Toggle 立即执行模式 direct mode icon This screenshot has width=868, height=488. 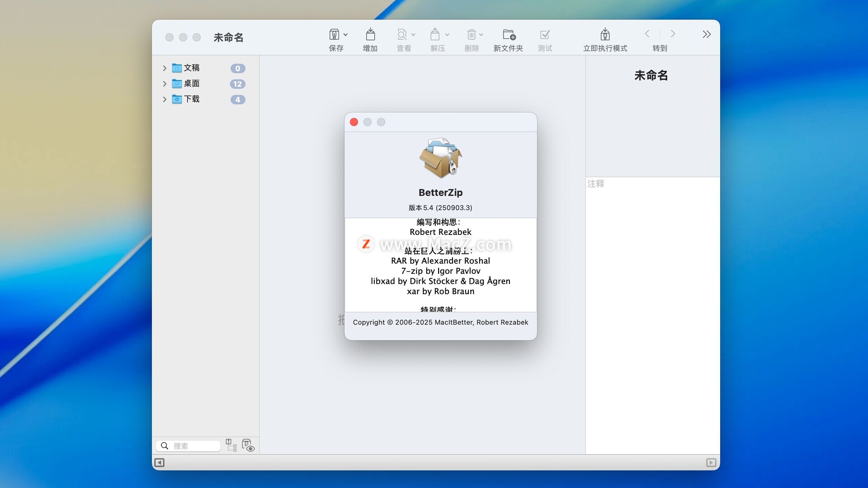point(605,35)
